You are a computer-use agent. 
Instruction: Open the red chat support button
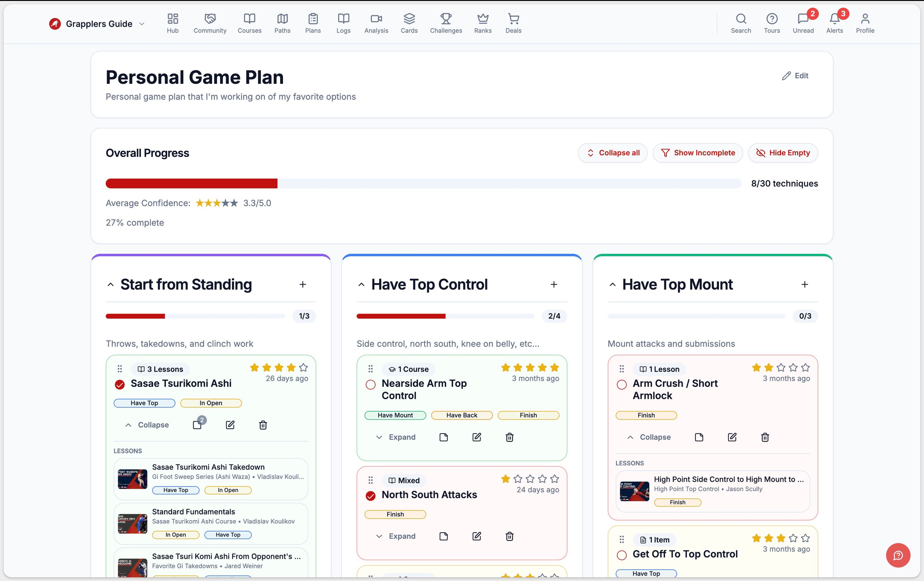898,555
